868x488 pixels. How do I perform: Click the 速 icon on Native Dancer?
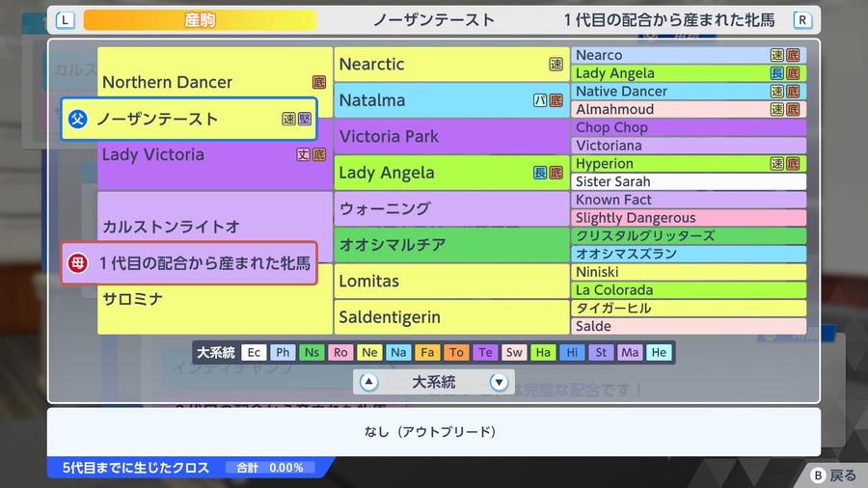click(x=777, y=92)
